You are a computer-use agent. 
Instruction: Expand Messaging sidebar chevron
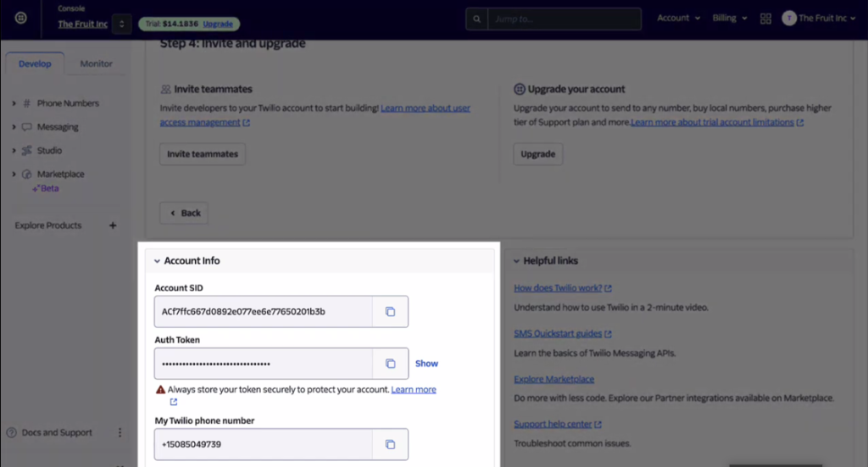[14, 127]
